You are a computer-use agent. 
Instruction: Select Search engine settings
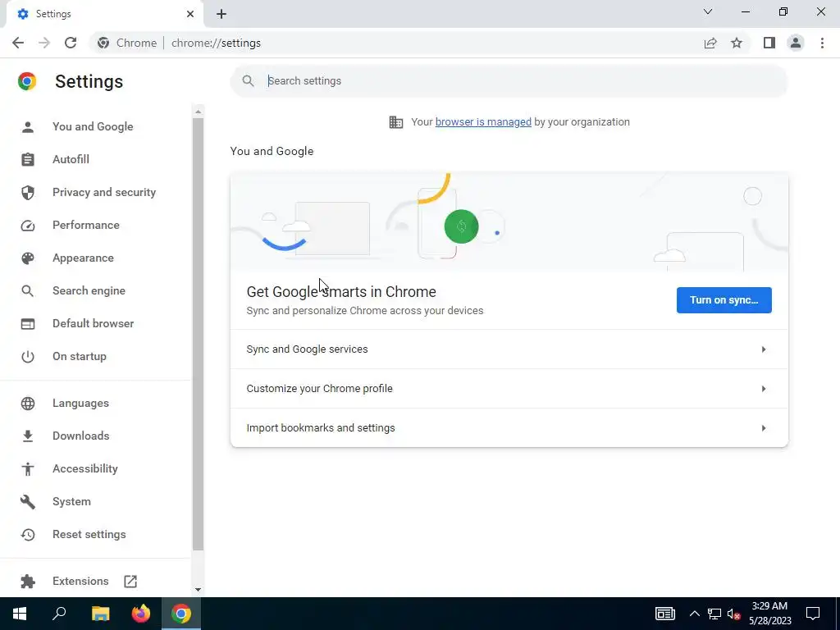tap(89, 291)
